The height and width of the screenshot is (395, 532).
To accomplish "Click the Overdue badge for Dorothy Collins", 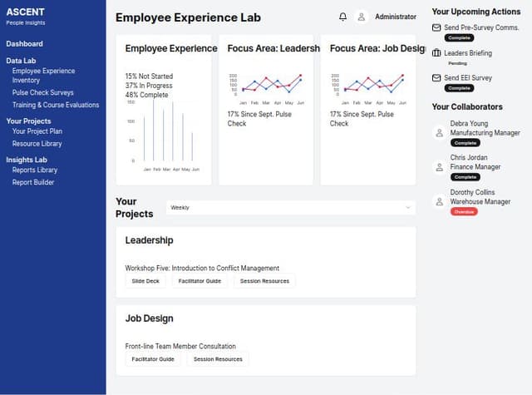I will 464,211.
